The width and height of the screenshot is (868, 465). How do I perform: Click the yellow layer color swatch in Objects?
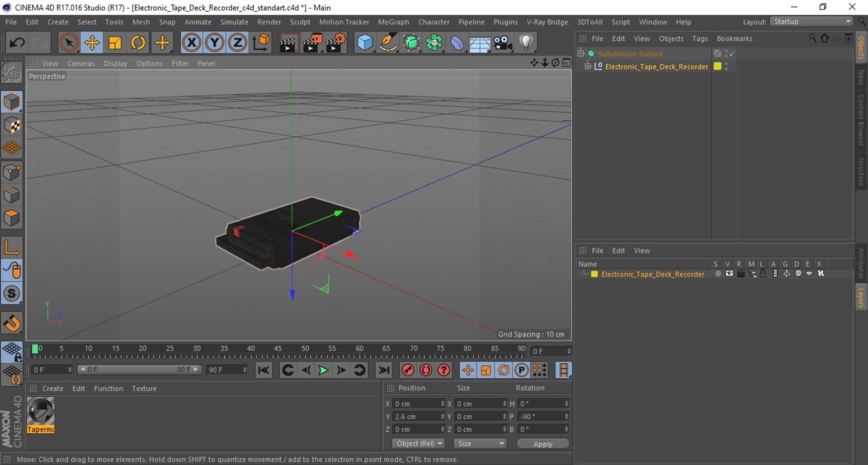[x=717, y=66]
